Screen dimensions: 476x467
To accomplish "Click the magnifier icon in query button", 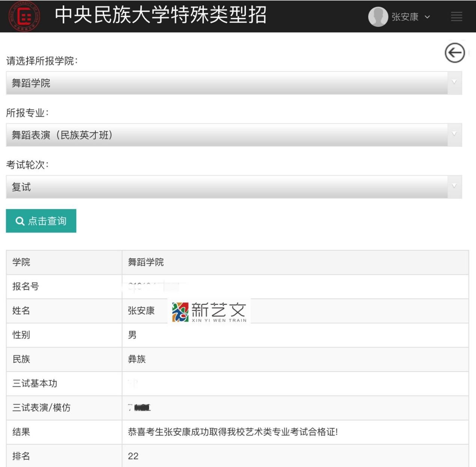I will [20, 221].
